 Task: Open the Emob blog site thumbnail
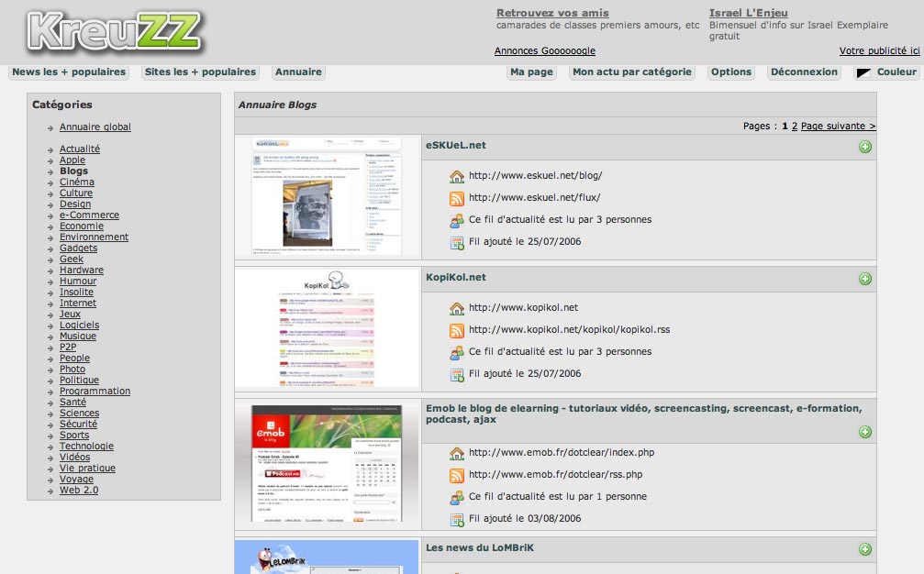coord(327,463)
